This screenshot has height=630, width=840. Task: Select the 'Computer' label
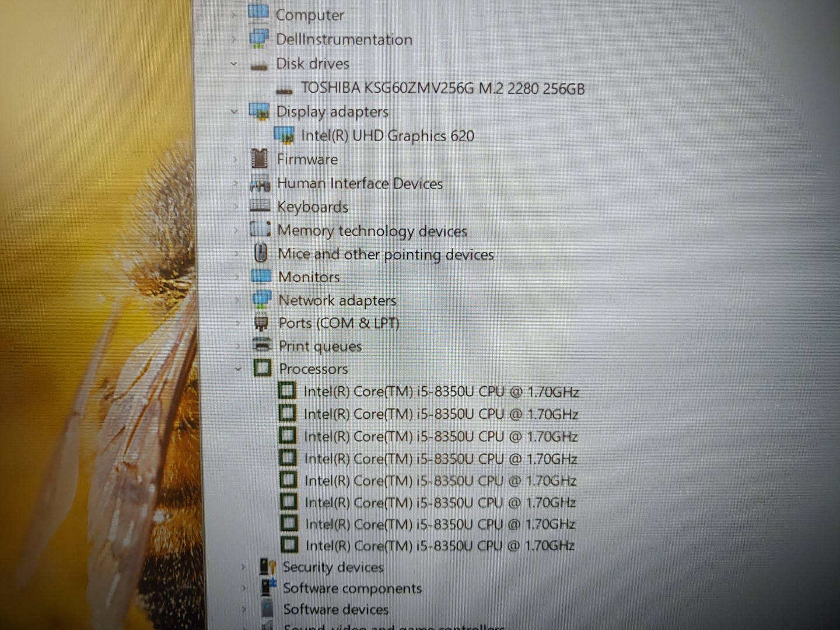tap(310, 15)
